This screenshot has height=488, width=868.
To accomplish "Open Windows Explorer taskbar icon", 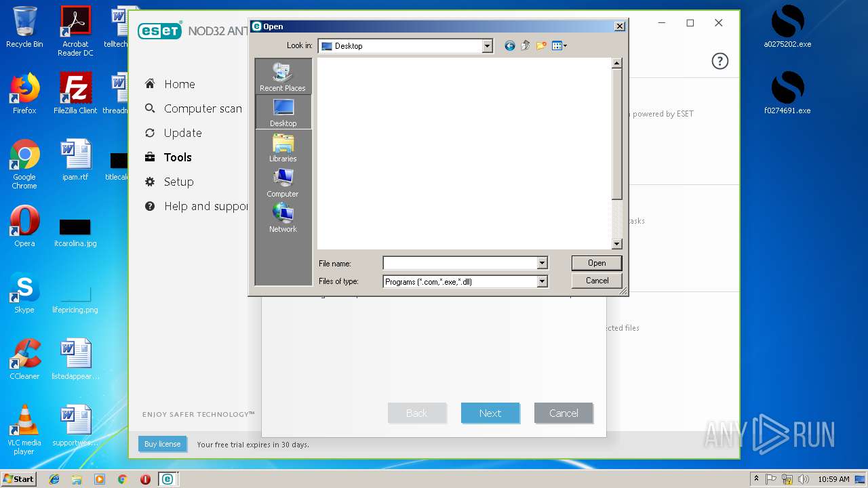I will click(x=77, y=479).
